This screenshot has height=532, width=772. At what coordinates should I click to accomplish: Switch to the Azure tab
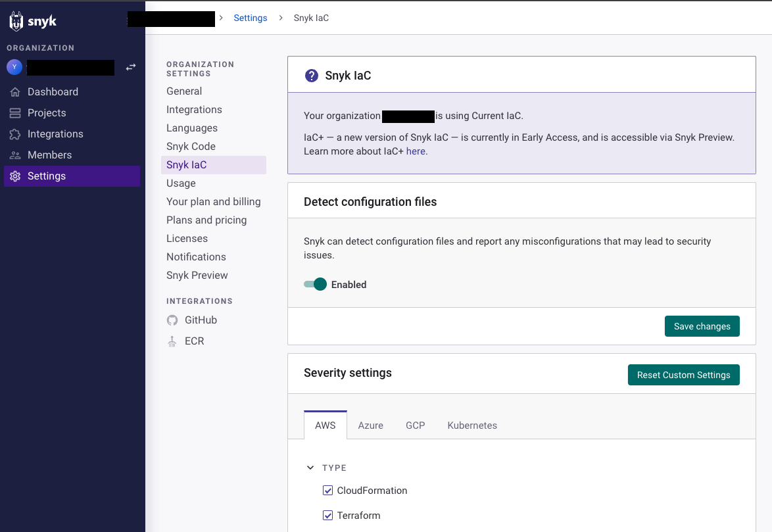[x=371, y=425]
